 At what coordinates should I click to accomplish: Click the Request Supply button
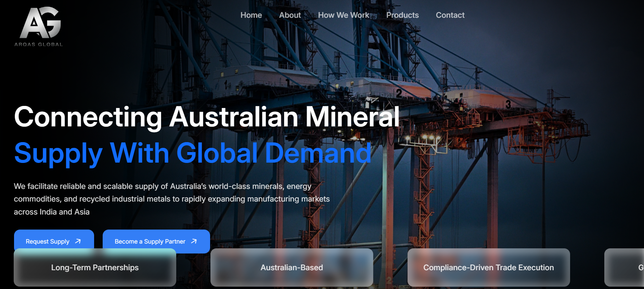pyautogui.click(x=54, y=241)
